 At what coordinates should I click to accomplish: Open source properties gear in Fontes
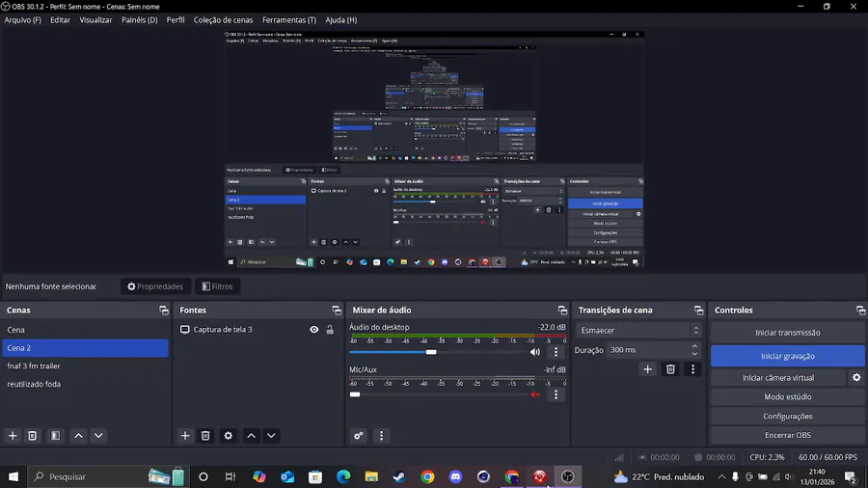(x=228, y=435)
